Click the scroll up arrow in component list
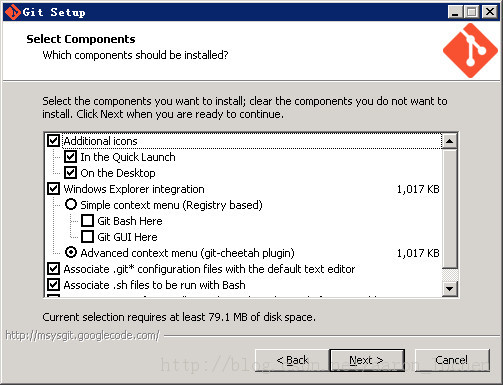The image size is (503, 385). (449, 141)
